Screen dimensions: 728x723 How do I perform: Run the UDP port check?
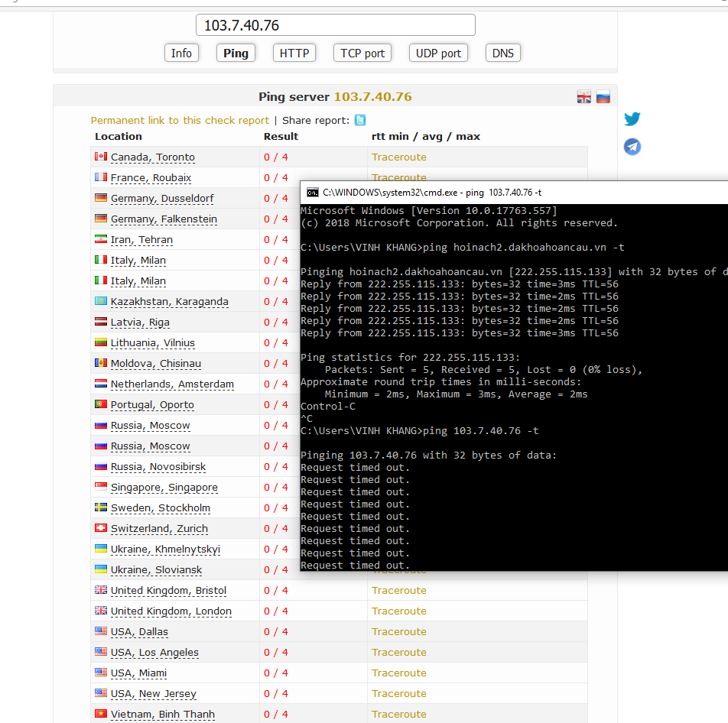[438, 53]
